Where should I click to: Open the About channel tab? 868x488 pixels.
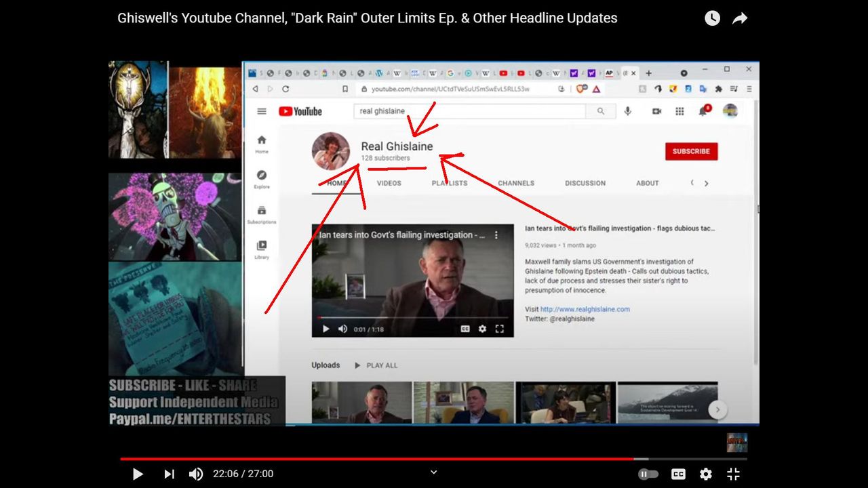click(x=647, y=183)
